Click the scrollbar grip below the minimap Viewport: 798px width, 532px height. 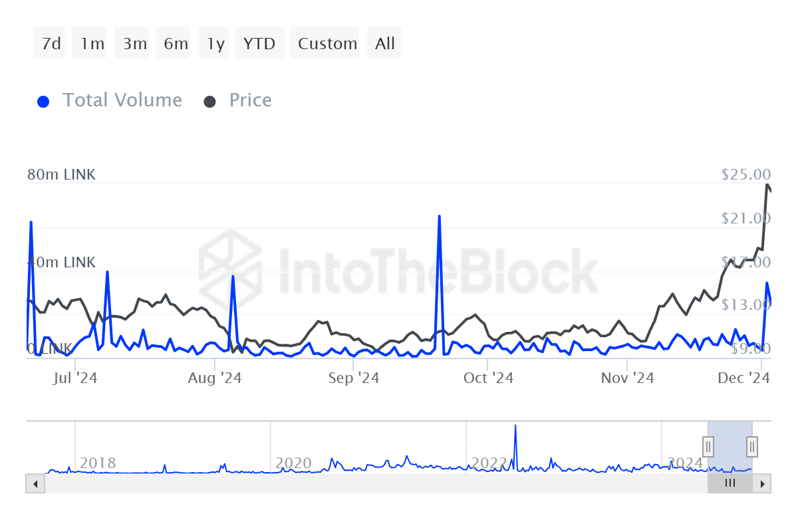click(730, 483)
